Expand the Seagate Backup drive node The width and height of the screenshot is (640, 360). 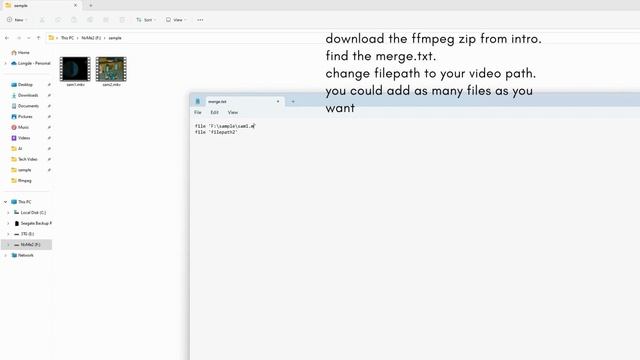coord(8,223)
